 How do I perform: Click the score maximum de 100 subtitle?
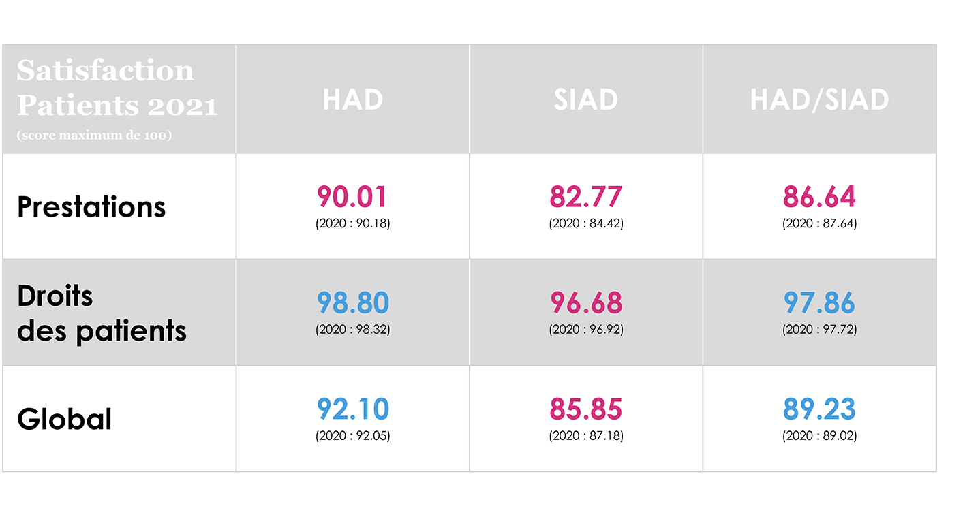click(94, 135)
